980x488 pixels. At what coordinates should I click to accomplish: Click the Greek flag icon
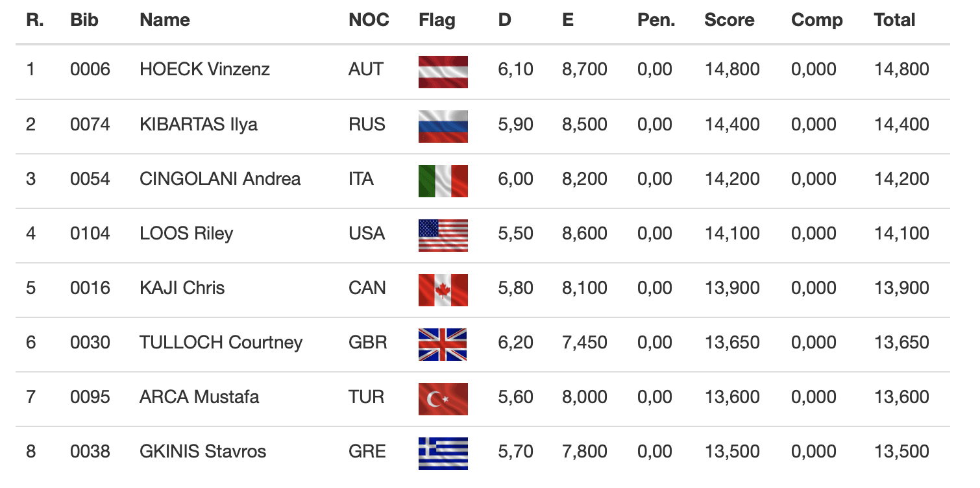point(443,453)
